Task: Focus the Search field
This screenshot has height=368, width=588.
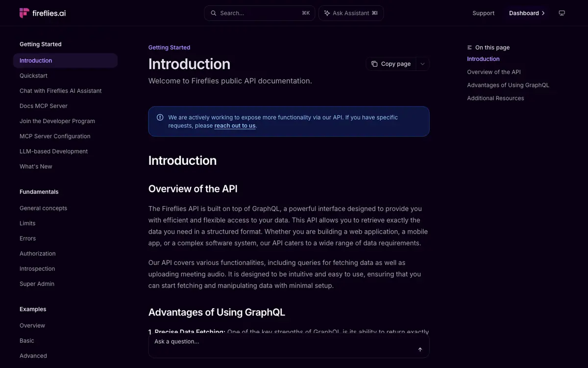Action: [260, 13]
